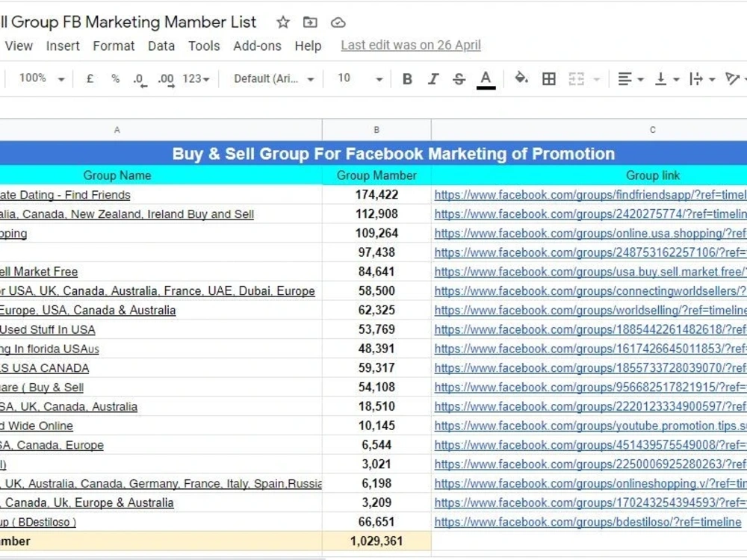Open the Add-ons menu
The height and width of the screenshot is (560, 747).
click(x=257, y=46)
